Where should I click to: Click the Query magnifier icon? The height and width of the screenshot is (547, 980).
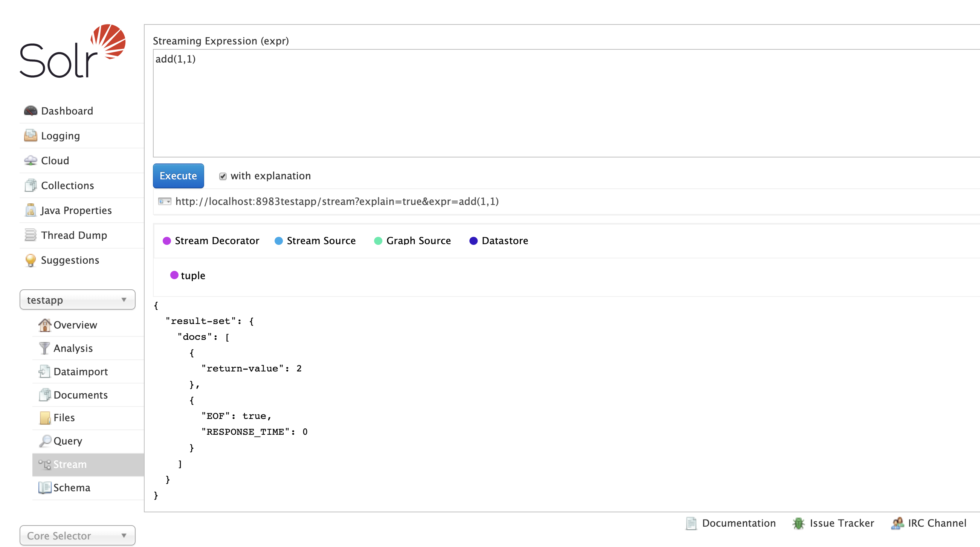point(45,441)
